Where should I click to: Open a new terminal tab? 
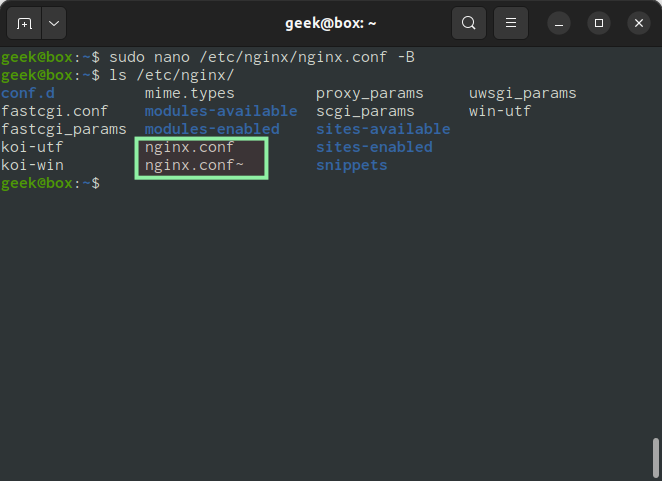24,23
